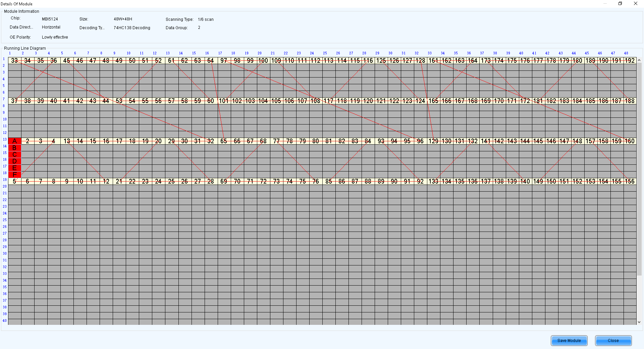Click cell numbered 161 in first row
The width and height of the screenshot is (644, 349).
pos(434,60)
